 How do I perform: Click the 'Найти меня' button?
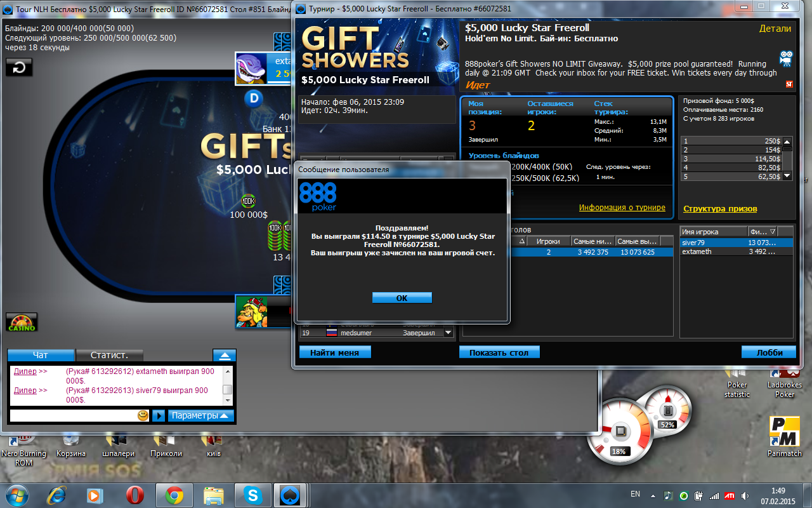(335, 352)
